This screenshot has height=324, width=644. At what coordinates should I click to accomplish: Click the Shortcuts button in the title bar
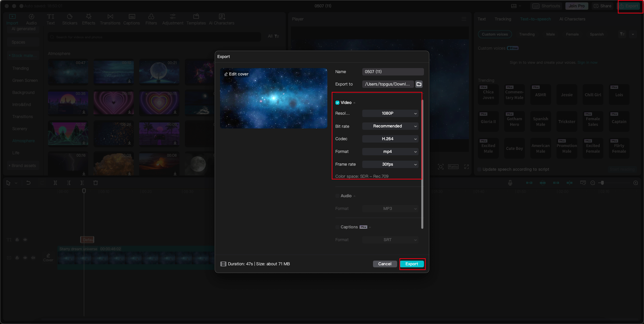click(546, 6)
